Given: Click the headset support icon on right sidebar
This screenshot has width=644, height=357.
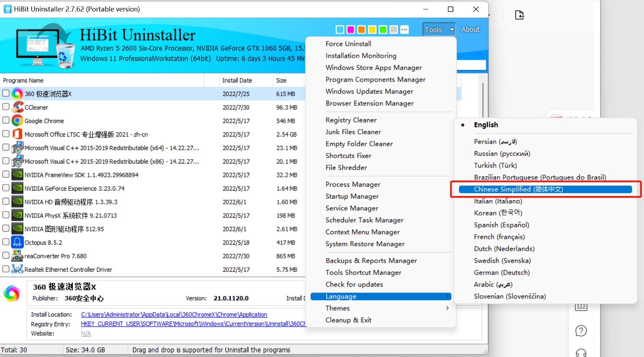Looking at the screenshot, I should click(x=581, y=352).
